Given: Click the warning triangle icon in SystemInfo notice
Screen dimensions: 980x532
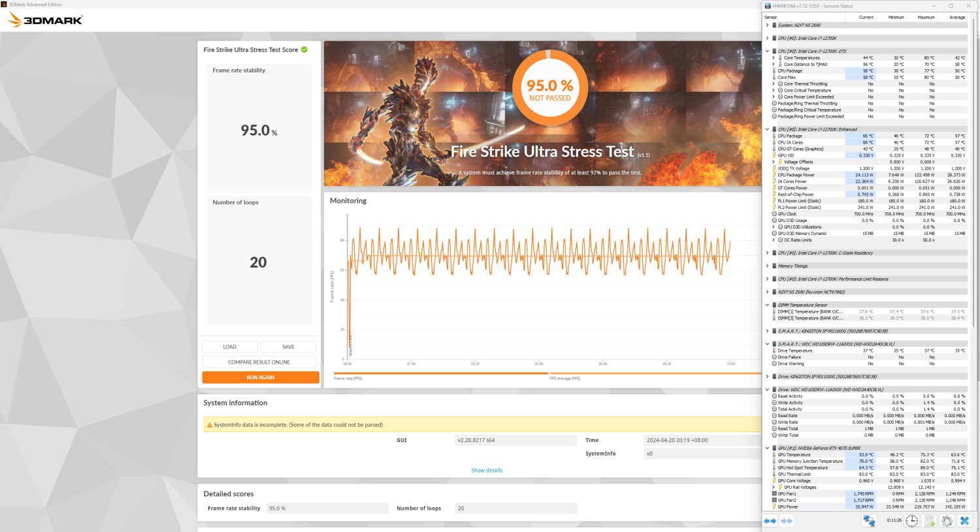Looking at the screenshot, I should point(210,425).
